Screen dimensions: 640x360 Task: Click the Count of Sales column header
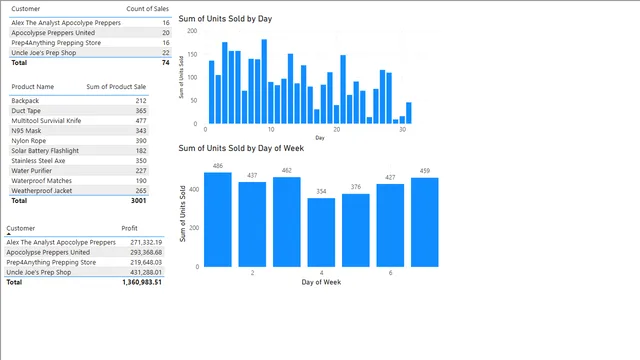[x=147, y=9]
